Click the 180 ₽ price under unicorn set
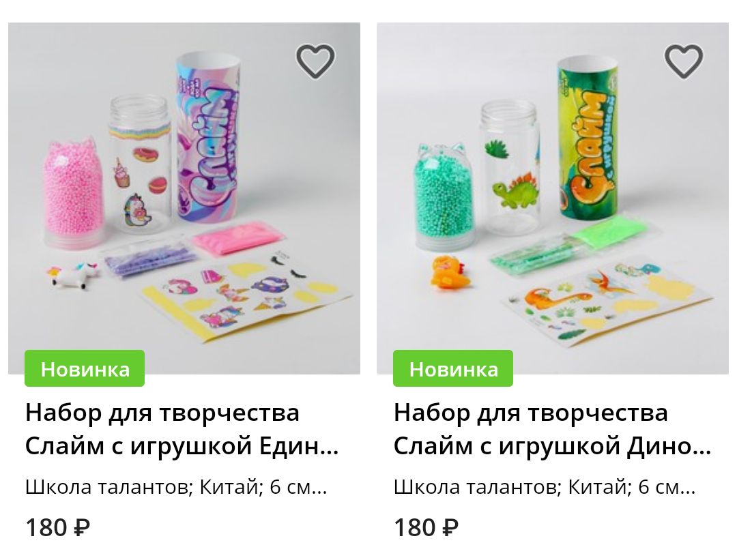The height and width of the screenshot is (560, 737). pos(58,527)
